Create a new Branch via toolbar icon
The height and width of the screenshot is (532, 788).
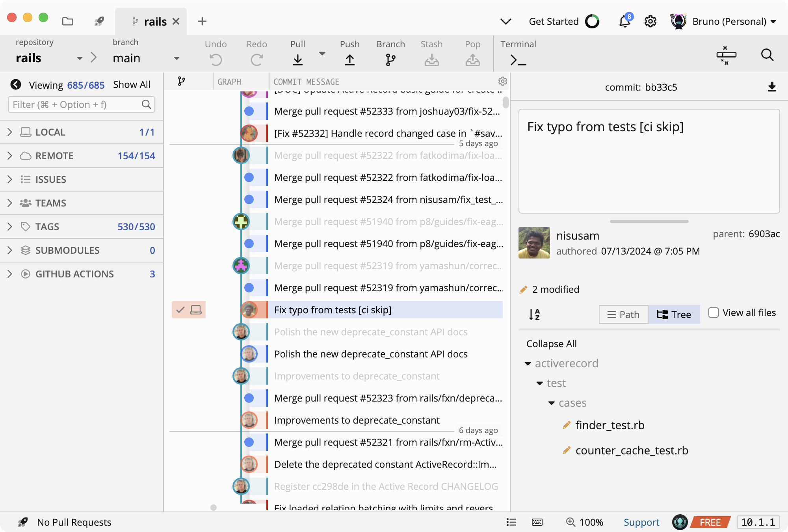point(390,60)
